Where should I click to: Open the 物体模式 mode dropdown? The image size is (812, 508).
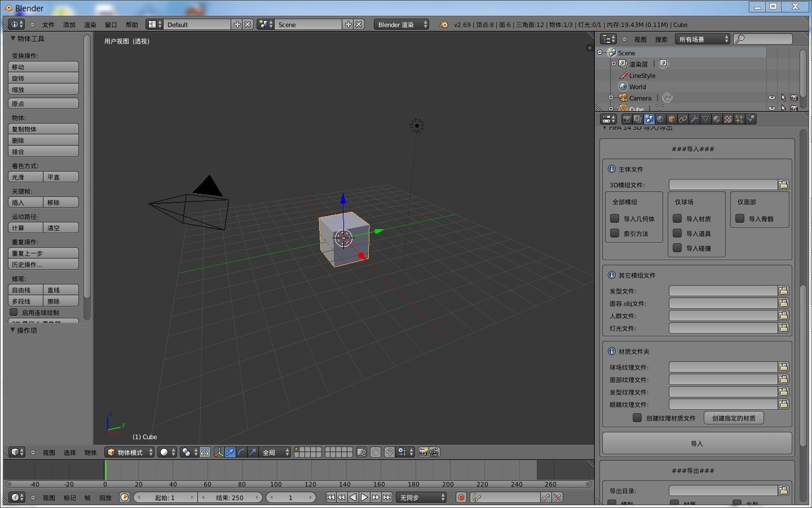(130, 452)
